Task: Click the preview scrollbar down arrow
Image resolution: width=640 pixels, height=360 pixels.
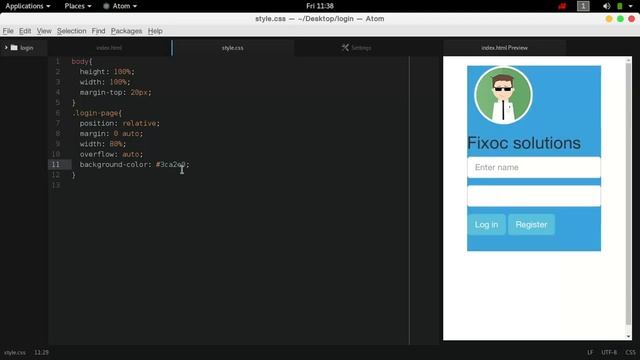Action: [628, 337]
